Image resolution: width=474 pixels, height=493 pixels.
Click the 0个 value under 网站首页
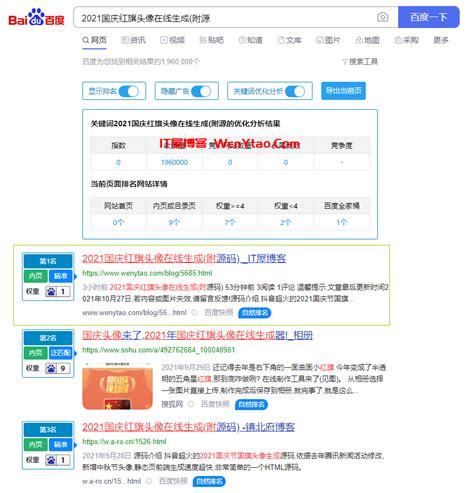click(x=118, y=222)
